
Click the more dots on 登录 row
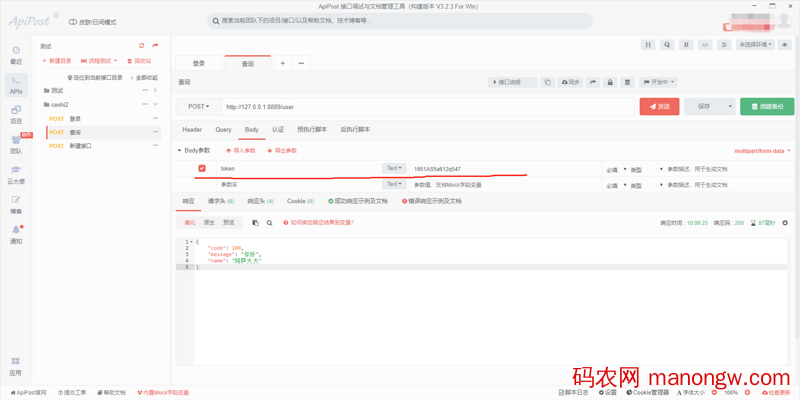pos(156,118)
